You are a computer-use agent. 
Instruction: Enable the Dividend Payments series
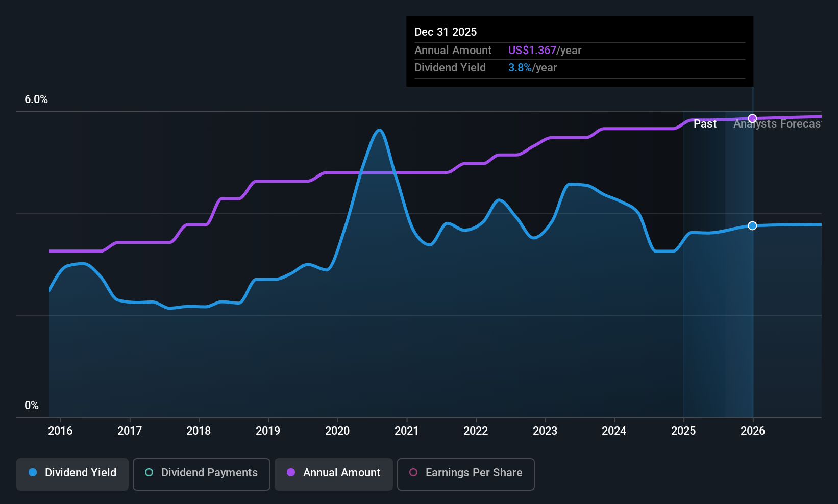tap(202, 474)
